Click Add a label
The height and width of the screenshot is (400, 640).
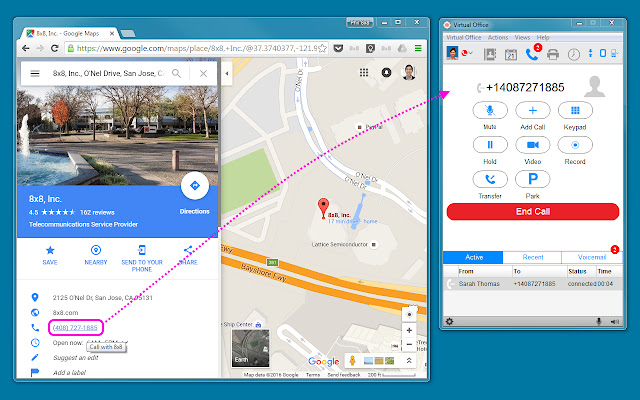(x=69, y=373)
